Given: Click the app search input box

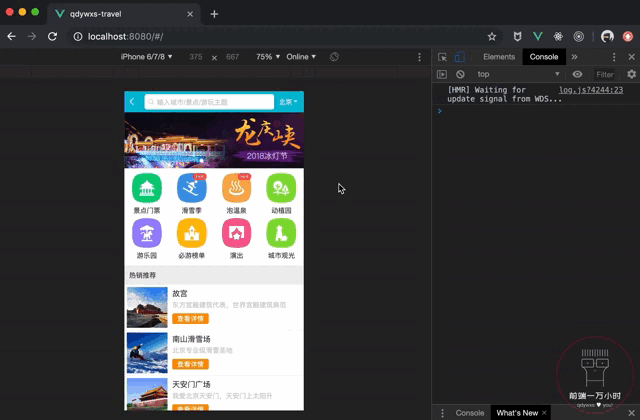Looking at the screenshot, I should tap(209, 102).
